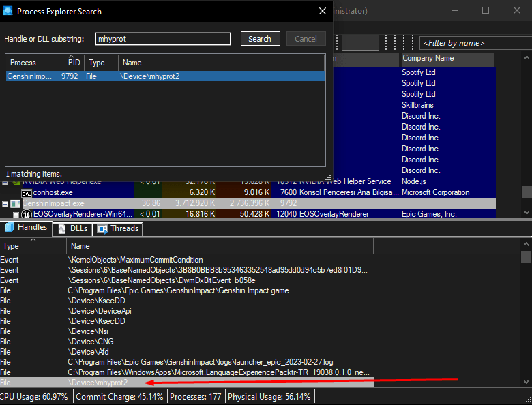Minimize the Process Explorer main window

(455, 10)
